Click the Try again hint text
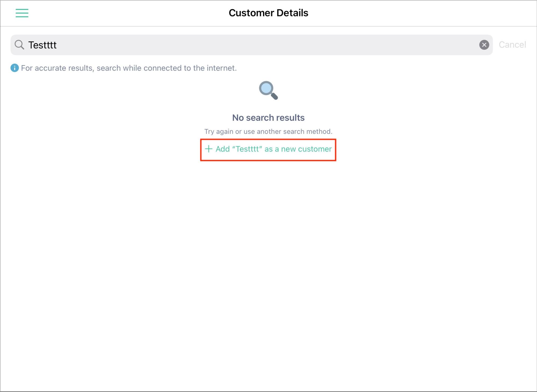537x392 pixels. pos(268,131)
